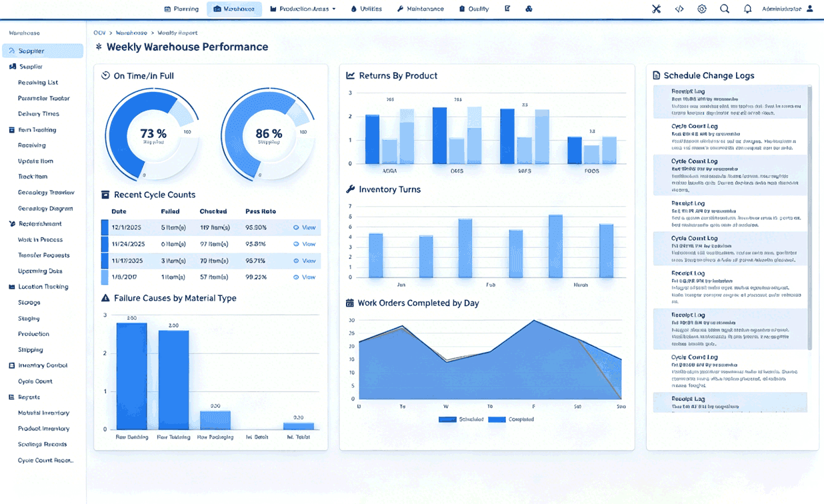Click the clover icon in top navigation

click(529, 9)
